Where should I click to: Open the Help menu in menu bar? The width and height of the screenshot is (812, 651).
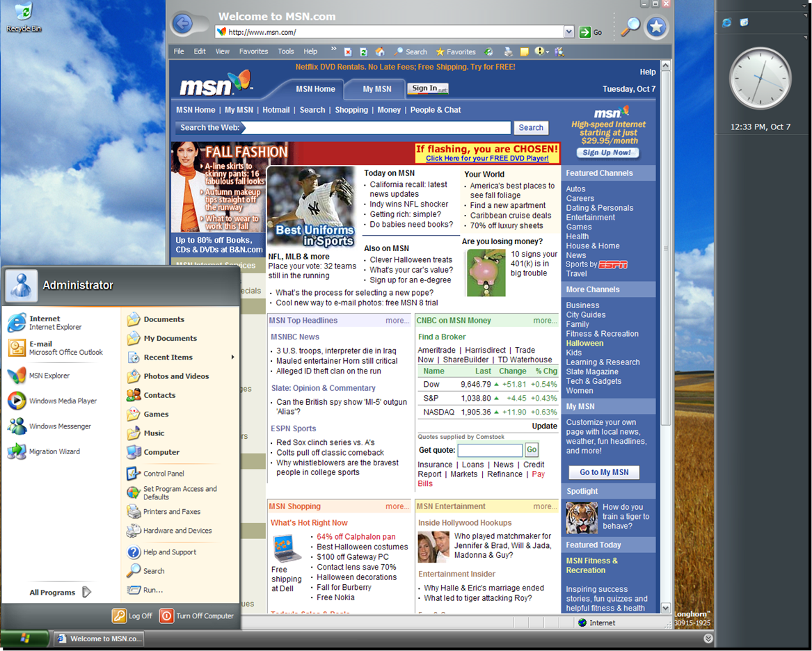310,51
